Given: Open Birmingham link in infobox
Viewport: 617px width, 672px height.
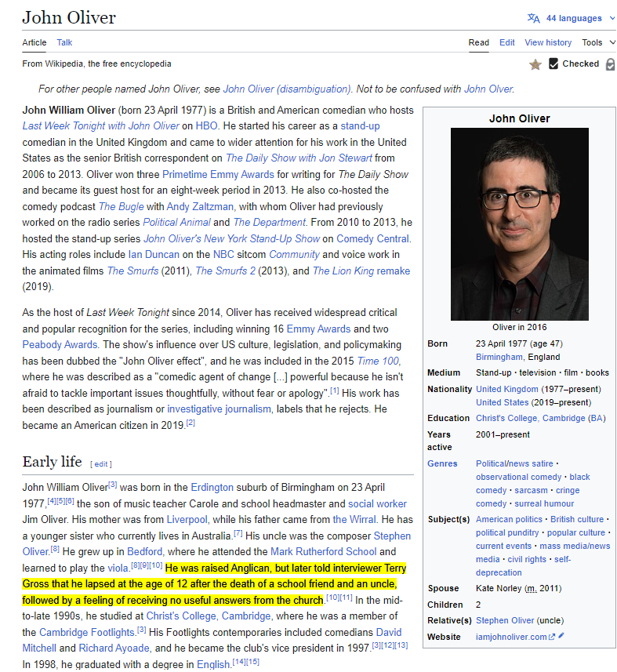Looking at the screenshot, I should tap(499, 357).
